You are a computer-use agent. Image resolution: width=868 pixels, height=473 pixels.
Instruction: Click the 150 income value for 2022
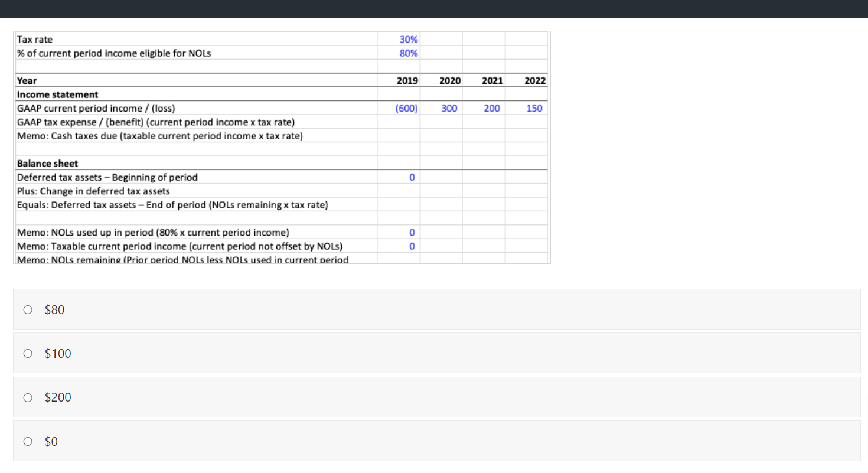(x=534, y=108)
